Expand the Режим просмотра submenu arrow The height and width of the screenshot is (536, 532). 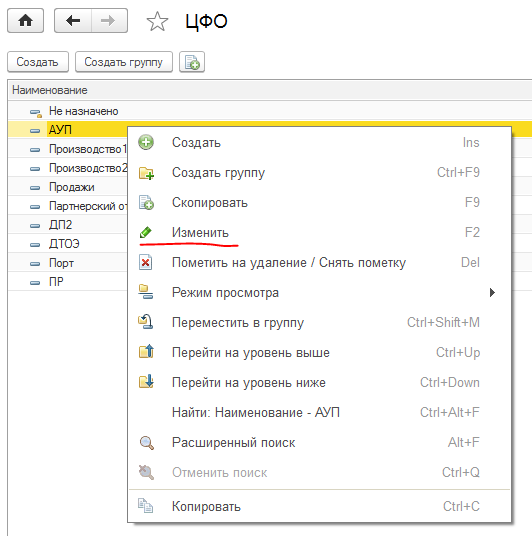(492, 293)
